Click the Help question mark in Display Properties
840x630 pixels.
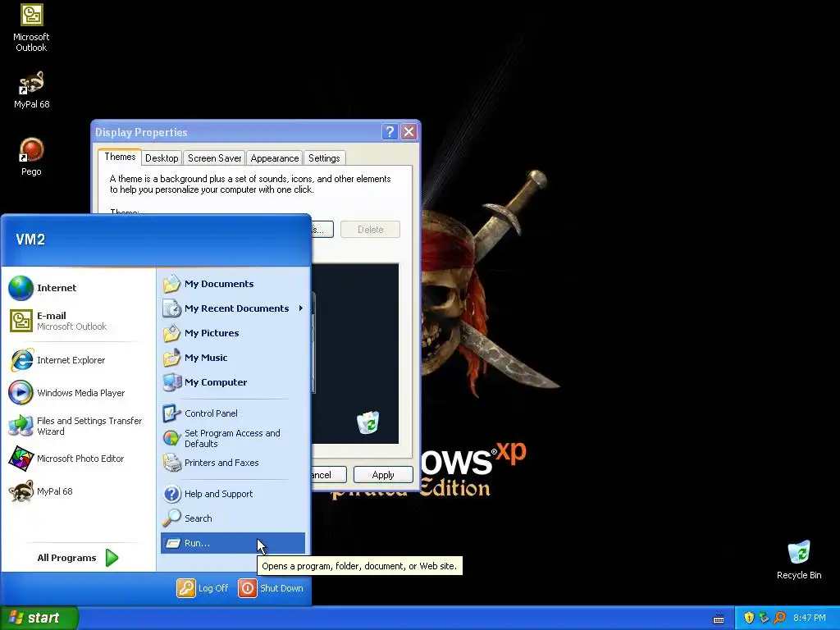(x=390, y=132)
